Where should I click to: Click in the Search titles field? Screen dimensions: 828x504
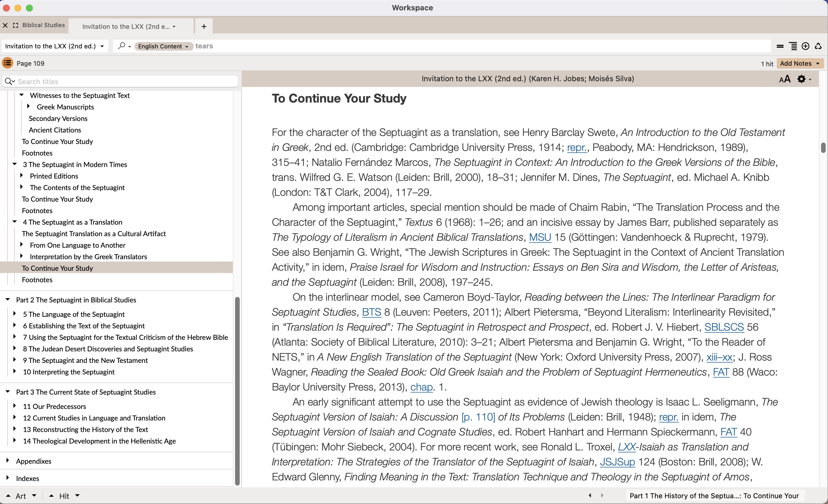(124, 81)
